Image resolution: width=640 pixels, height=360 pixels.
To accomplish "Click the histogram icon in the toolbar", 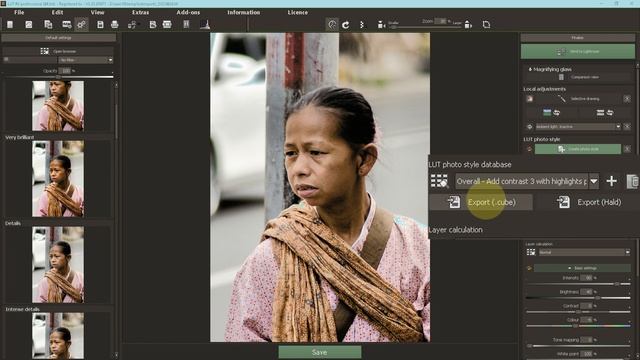I will tap(205, 24).
